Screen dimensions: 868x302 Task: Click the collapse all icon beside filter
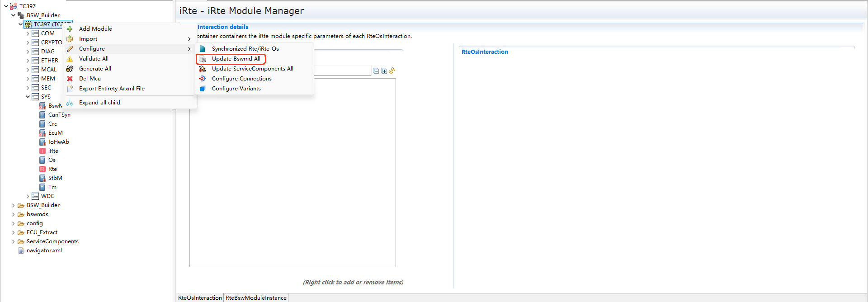[376, 71]
